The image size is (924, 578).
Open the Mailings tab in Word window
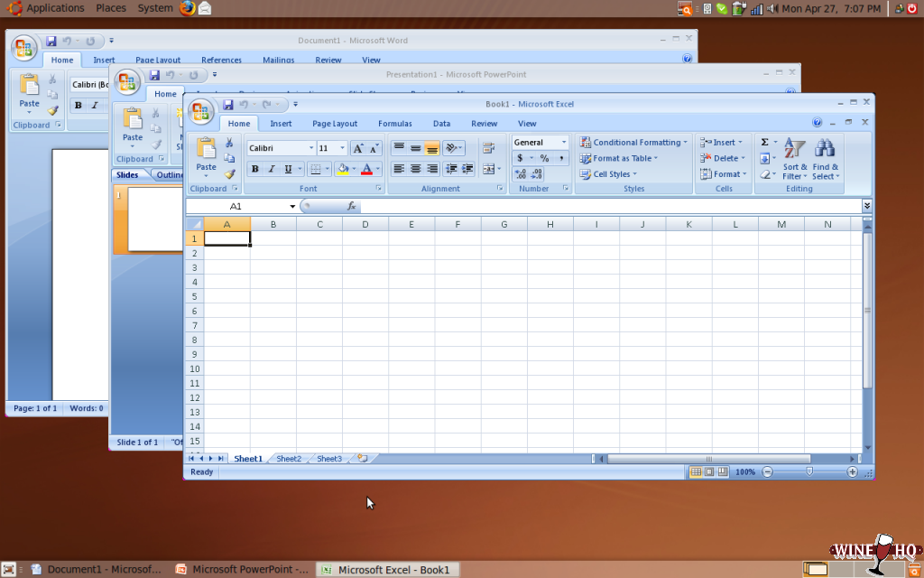(278, 60)
